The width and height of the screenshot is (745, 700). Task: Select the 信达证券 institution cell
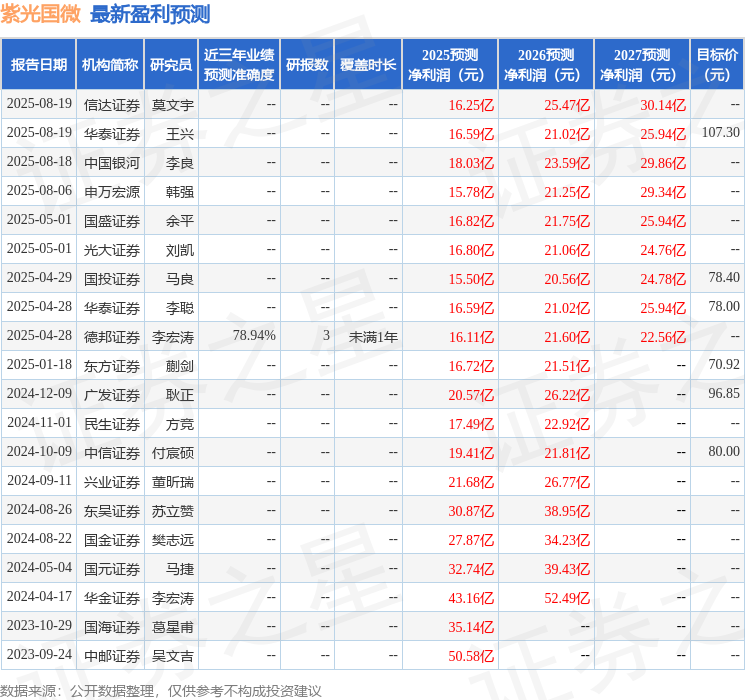tap(112, 105)
